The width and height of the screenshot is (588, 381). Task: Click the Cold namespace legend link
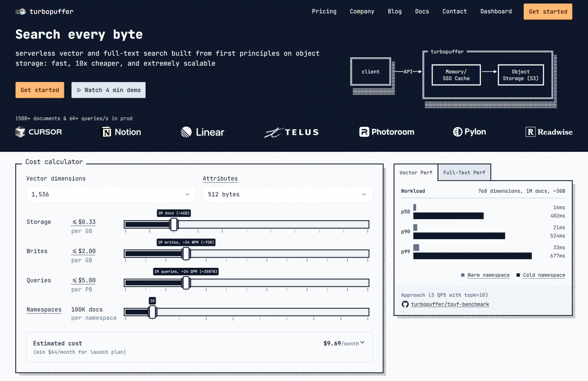[x=544, y=275]
